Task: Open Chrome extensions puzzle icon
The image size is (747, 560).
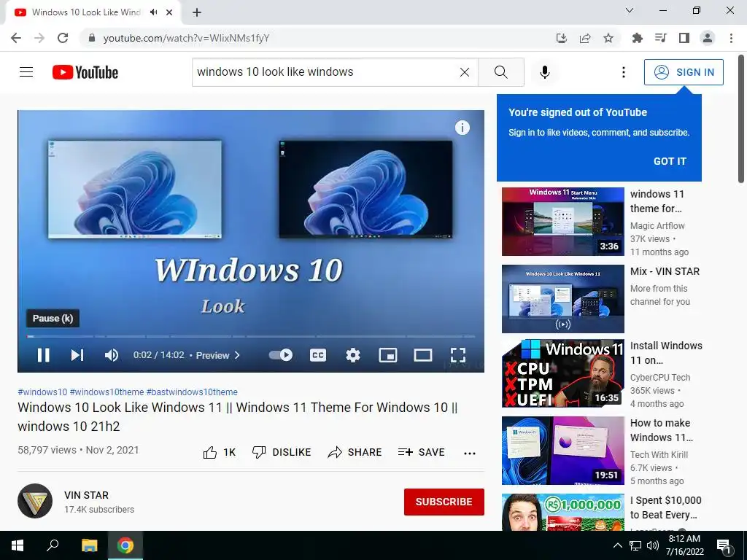Action: pyautogui.click(x=637, y=38)
